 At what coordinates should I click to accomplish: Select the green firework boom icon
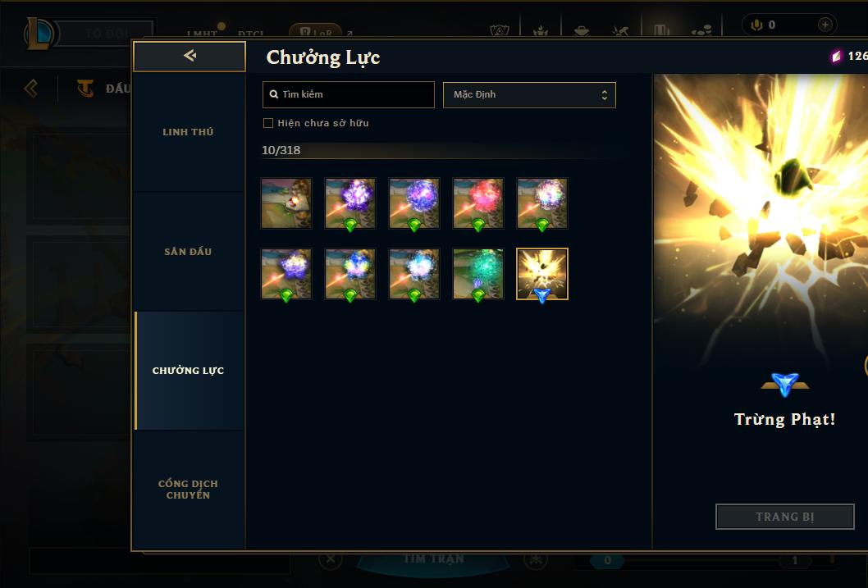[477, 274]
